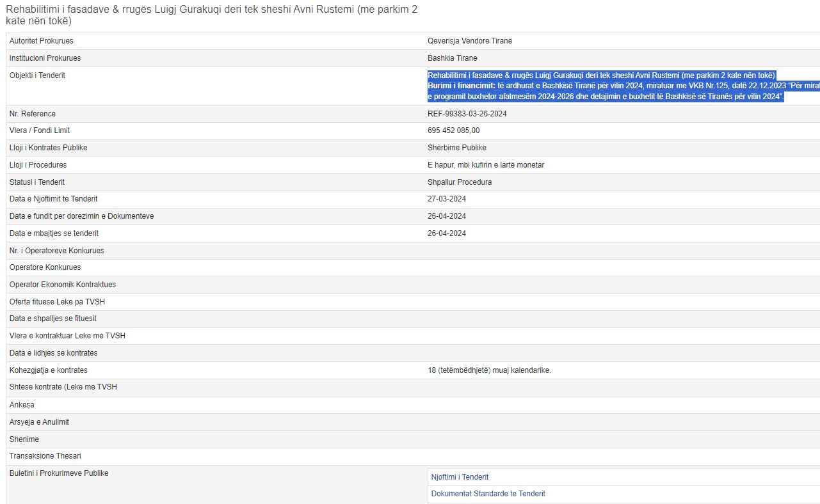This screenshot has width=820, height=504.
Task: Select the Transaksione Thesari row label
Action: 45,456
